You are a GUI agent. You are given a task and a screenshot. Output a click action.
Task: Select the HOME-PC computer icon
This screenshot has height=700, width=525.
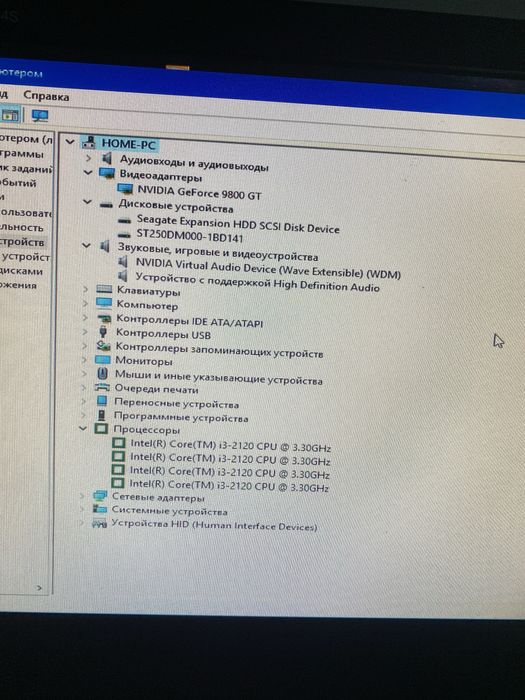(x=89, y=143)
